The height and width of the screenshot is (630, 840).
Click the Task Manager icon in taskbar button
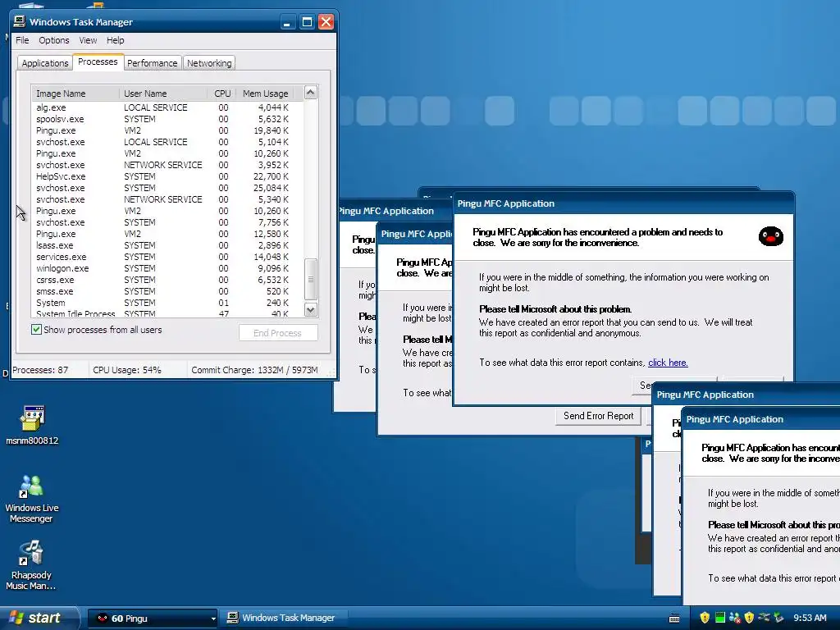click(232, 618)
